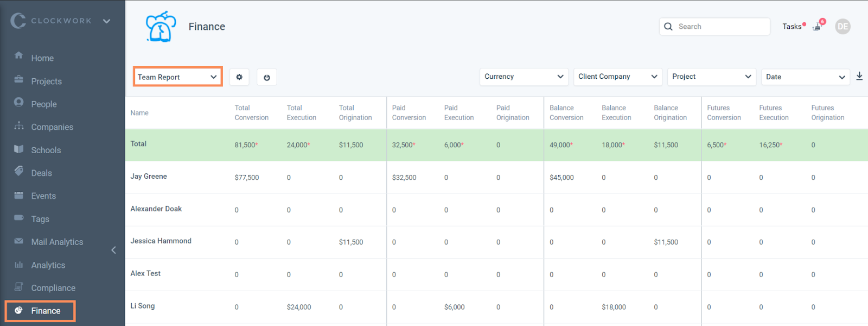Click the Tags label icon
This screenshot has height=326, width=868.
[19, 218]
